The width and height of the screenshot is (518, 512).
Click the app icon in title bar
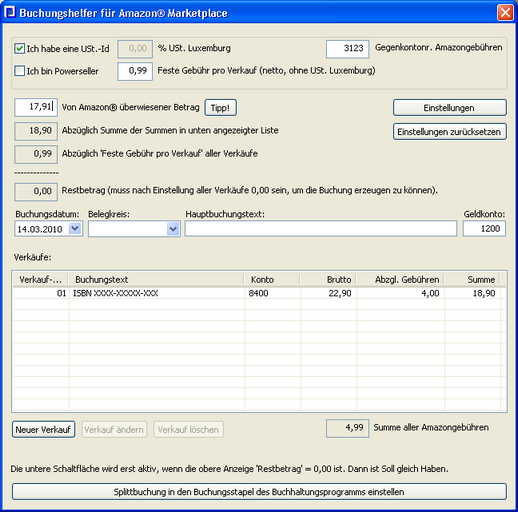[10, 12]
